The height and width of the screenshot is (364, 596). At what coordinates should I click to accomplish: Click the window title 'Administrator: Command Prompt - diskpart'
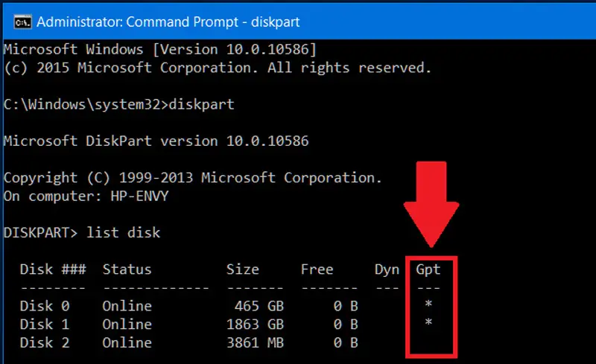(168, 22)
